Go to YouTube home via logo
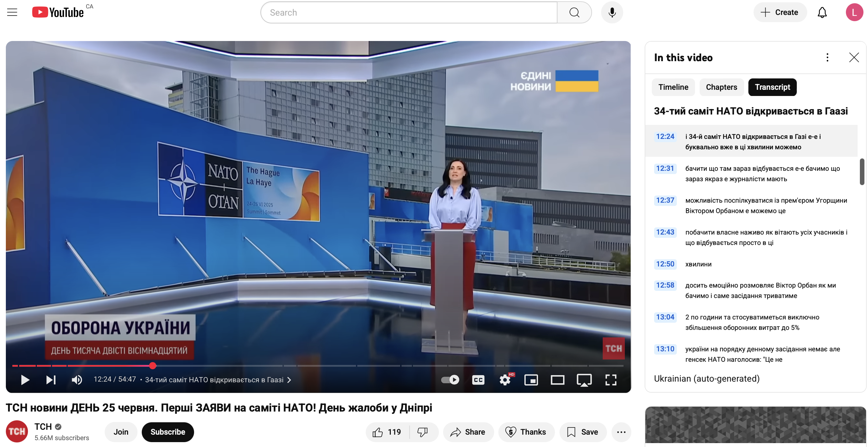Image resolution: width=868 pixels, height=447 pixels. [58, 12]
